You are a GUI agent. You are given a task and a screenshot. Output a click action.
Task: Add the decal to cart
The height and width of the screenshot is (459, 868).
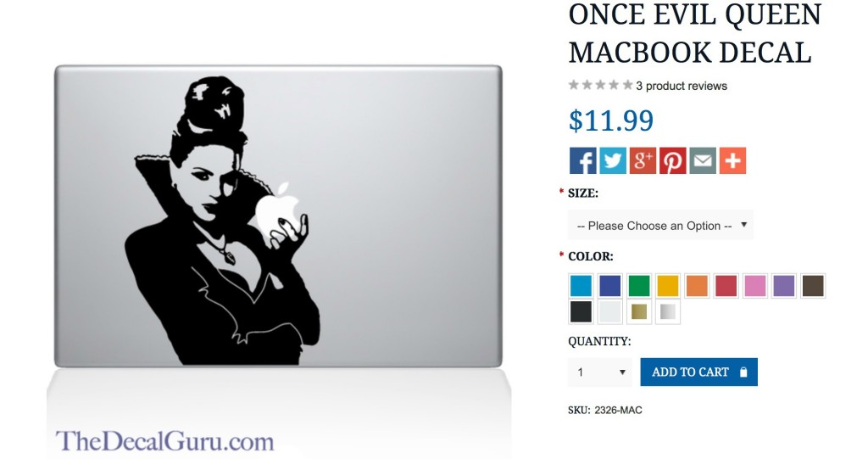698,372
